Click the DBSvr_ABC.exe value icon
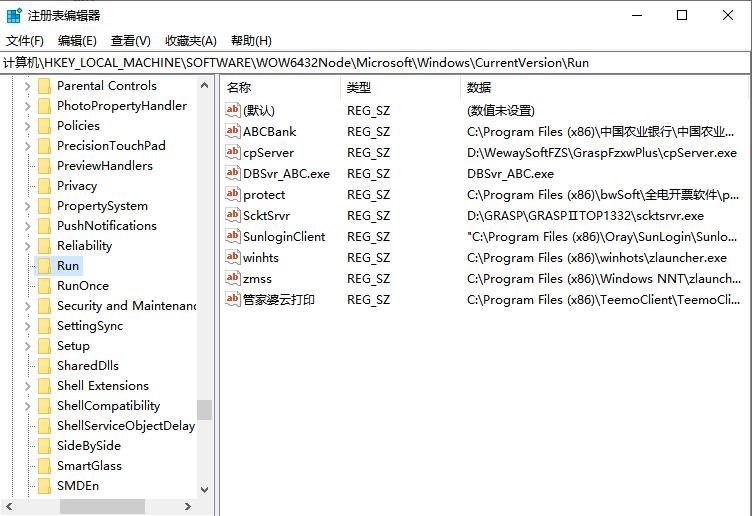The image size is (752, 516). [233, 173]
